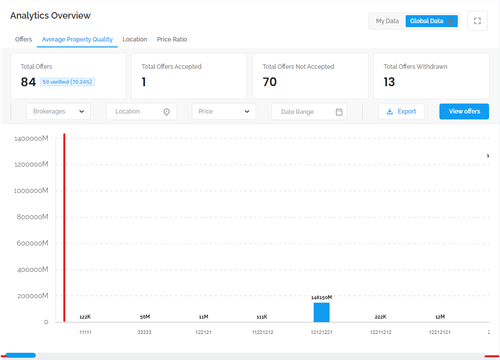The width and height of the screenshot is (500, 360).
Task: Click the Total Offers card
Action: pyautogui.click(x=68, y=76)
